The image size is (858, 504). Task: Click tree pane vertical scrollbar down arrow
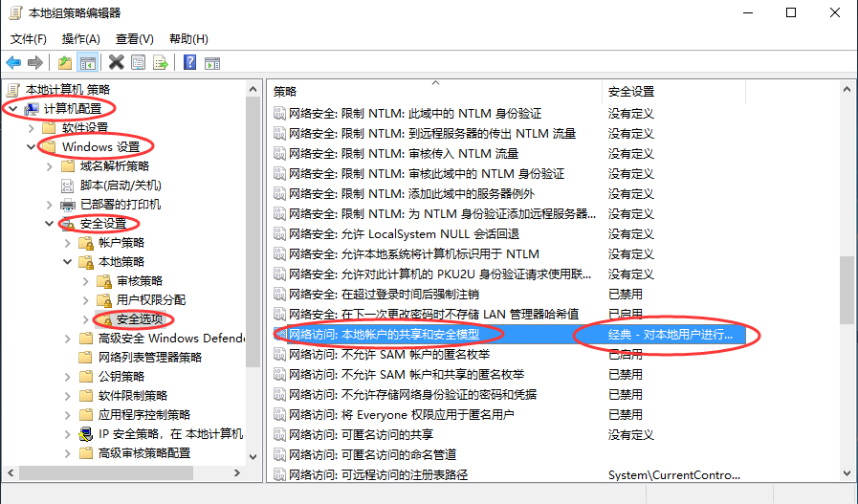(253, 457)
